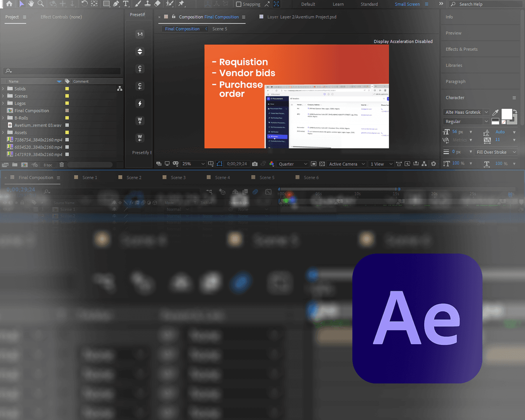Expand the Solids folder
This screenshot has width=525, height=420.
3,89
